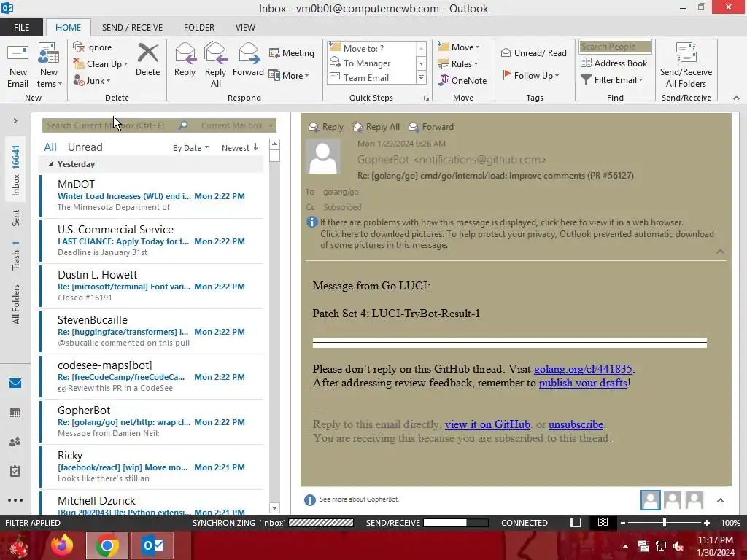Open the 'publish your drafts' link
Image resolution: width=747 pixels, height=560 pixels.
(583, 383)
